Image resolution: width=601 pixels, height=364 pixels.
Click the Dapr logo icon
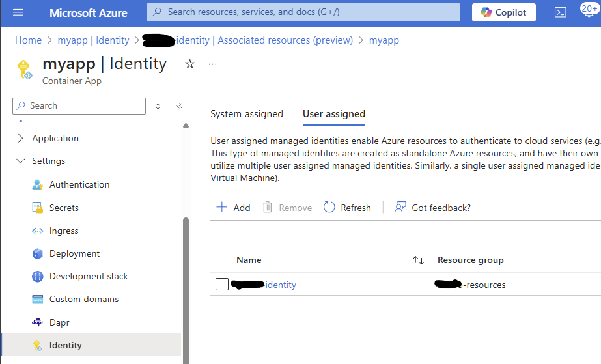38,322
